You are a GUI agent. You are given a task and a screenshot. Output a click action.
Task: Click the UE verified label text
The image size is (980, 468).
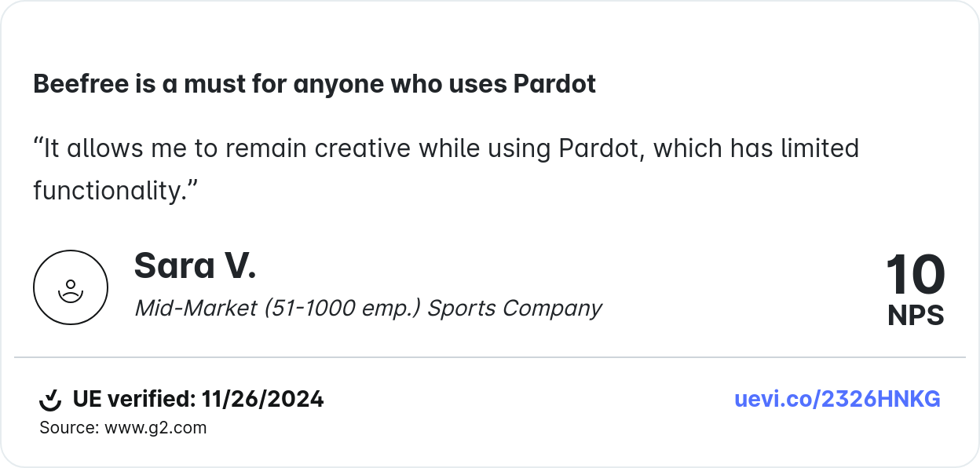click(x=133, y=399)
